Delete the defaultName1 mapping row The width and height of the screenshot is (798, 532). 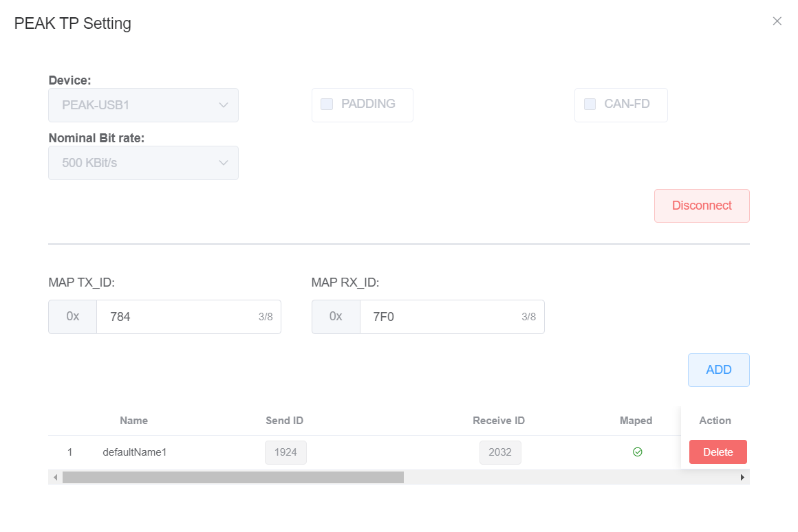(x=718, y=452)
